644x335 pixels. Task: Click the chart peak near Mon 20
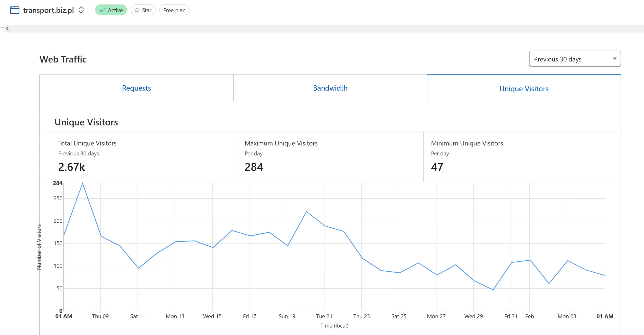point(306,212)
